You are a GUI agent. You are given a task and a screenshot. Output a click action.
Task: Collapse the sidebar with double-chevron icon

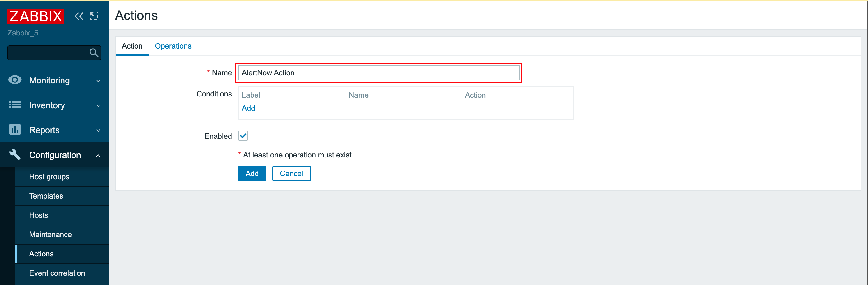[79, 16]
